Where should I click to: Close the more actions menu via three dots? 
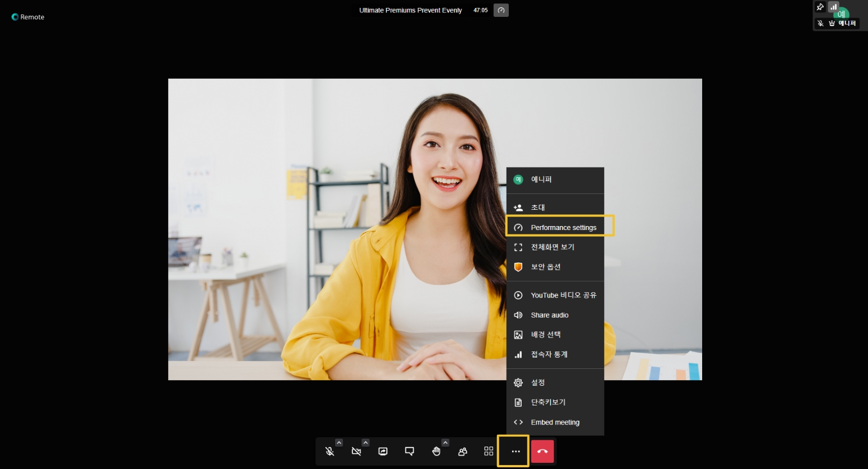coord(516,452)
